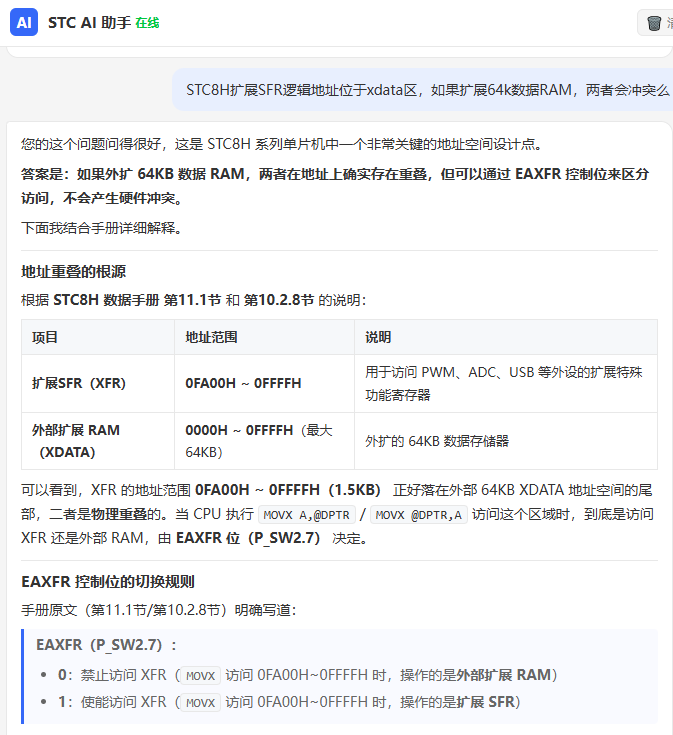Click the 地址重叠的根源 heading
673x735 pixels.
tap(74, 271)
